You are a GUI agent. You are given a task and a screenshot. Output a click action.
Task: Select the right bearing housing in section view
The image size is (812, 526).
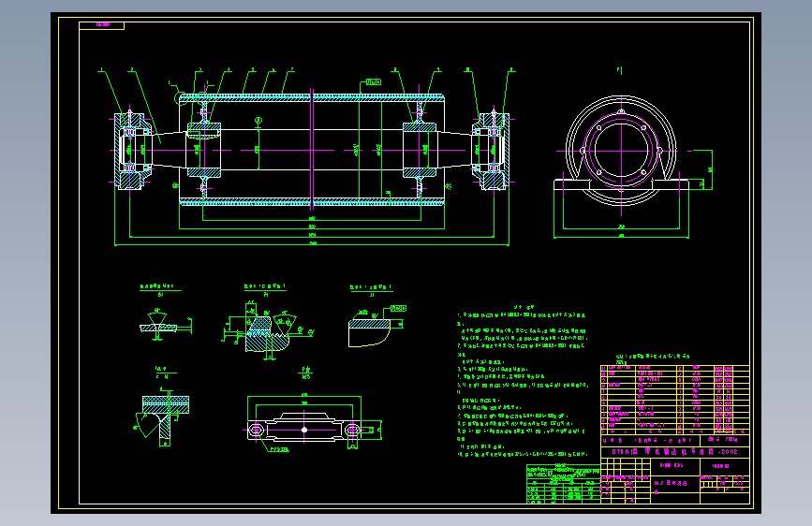(492, 150)
